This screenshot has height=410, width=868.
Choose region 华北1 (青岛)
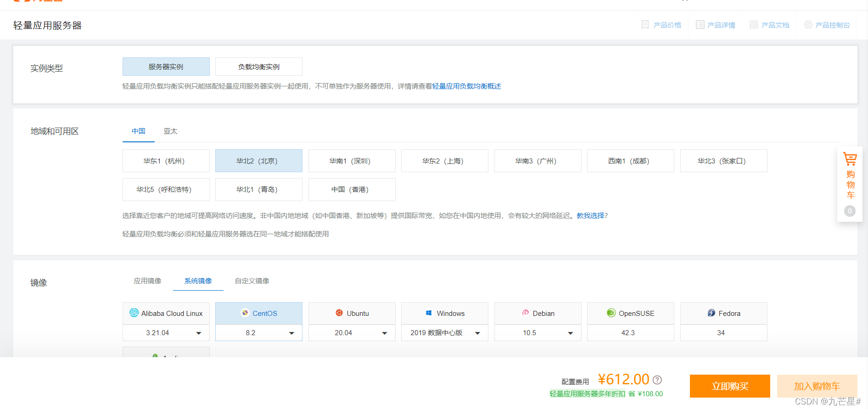259,190
